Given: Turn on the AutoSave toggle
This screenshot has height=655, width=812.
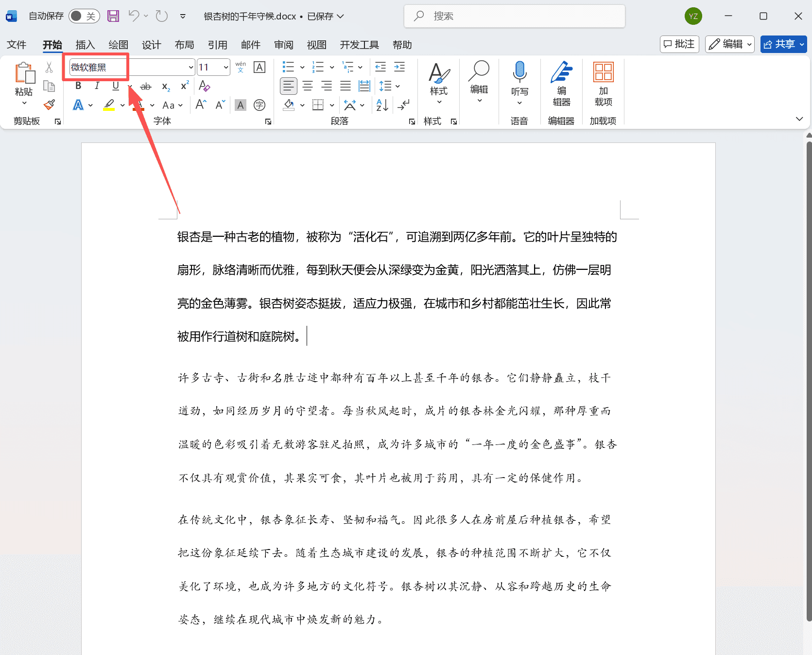Looking at the screenshot, I should point(84,16).
